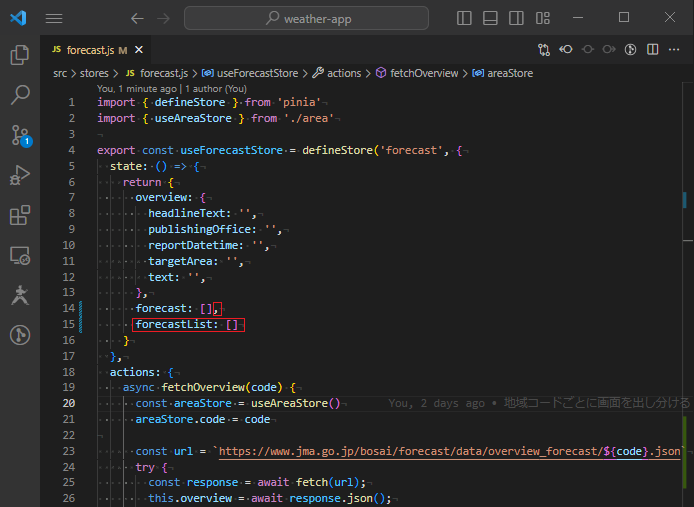Screen dimensions: 694x507
Task: Click 'areaStore.code' on line 21
Action: (x=180, y=419)
